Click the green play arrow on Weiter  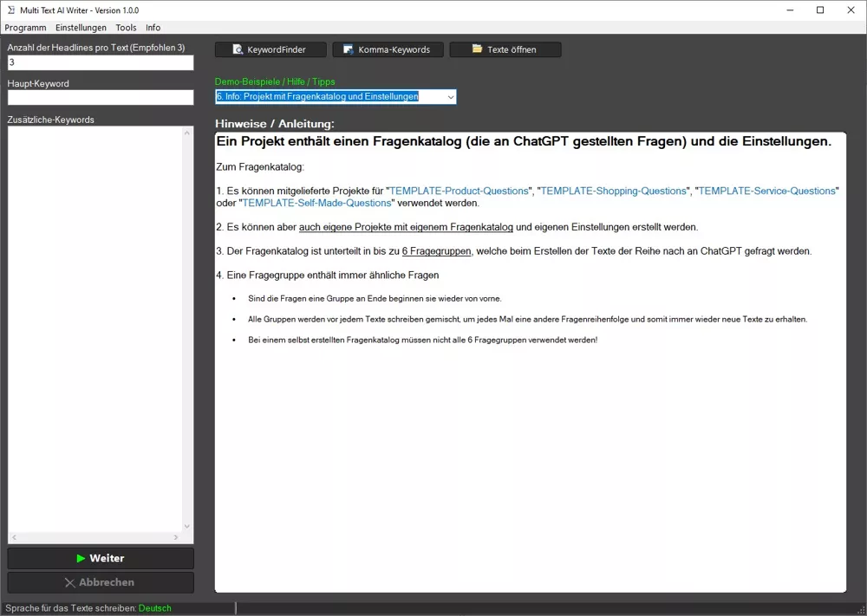pos(81,559)
